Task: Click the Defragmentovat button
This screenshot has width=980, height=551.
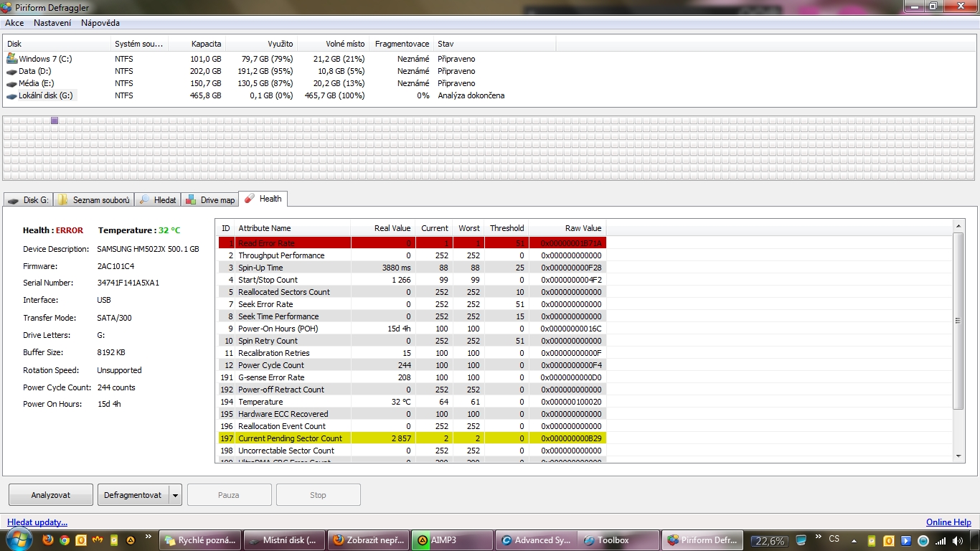Action: (x=133, y=495)
